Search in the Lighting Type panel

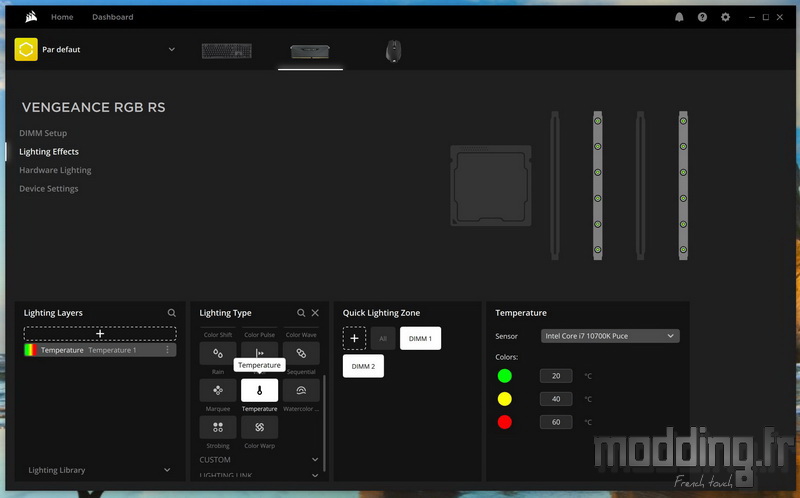pos(301,313)
